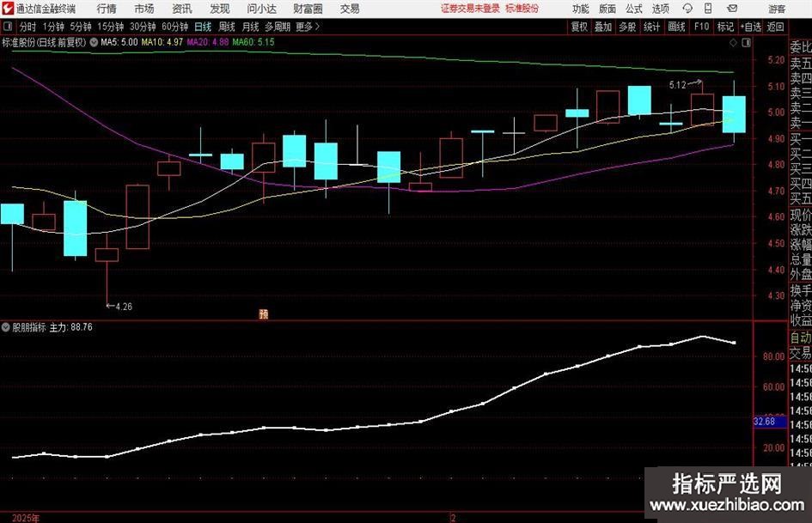Click the 自动 label in right panel

[800, 338]
